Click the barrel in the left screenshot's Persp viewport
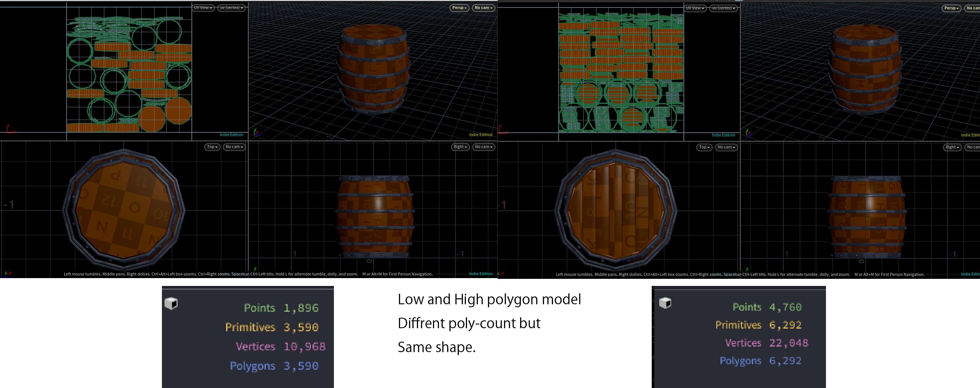This screenshot has height=388, width=980. point(374,68)
